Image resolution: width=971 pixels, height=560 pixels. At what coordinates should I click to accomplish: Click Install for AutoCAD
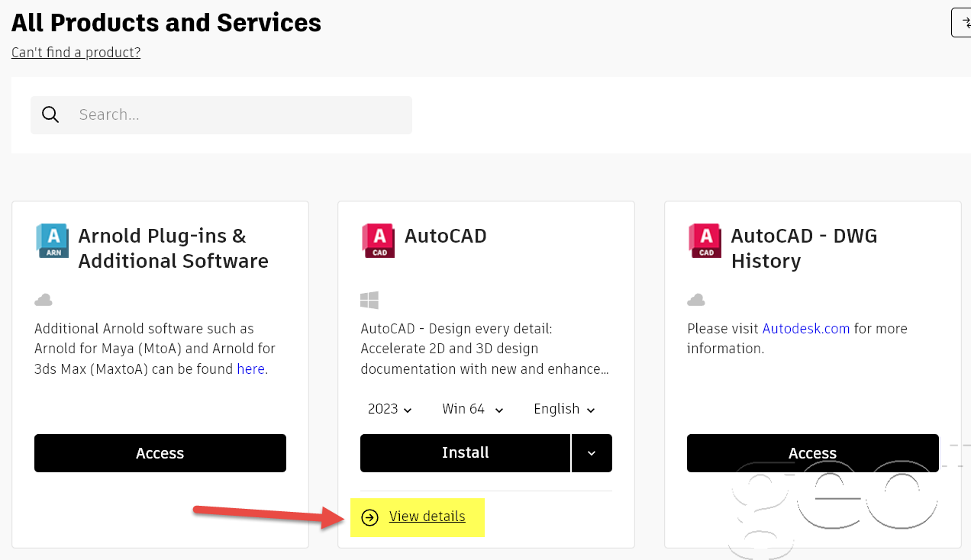click(465, 453)
